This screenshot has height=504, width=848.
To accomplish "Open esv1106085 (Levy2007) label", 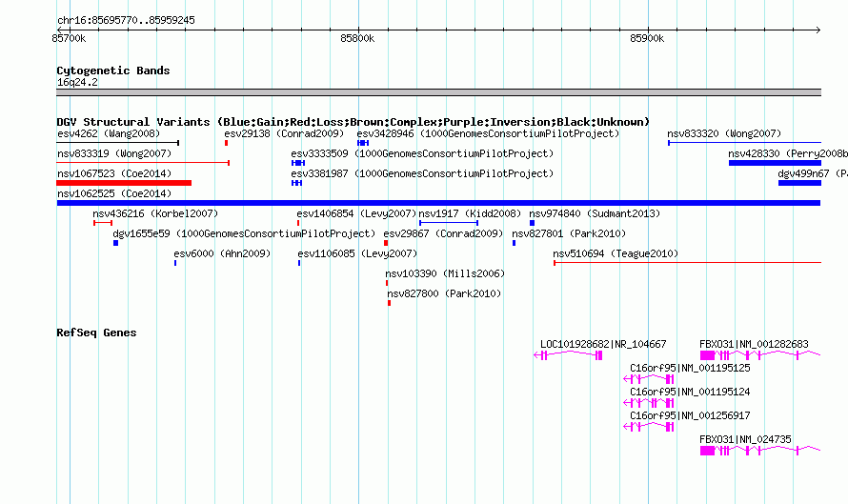I will pyautogui.click(x=357, y=253).
